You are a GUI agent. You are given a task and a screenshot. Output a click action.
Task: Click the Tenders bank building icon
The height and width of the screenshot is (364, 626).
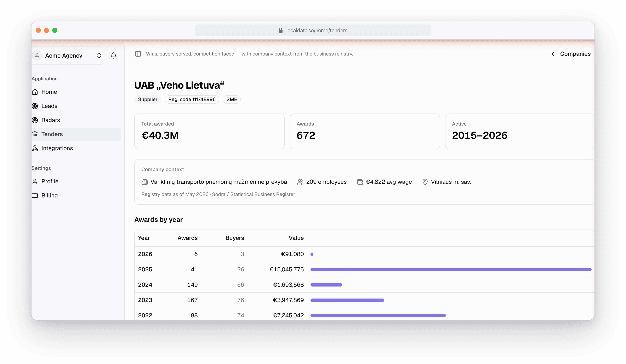[35, 134]
